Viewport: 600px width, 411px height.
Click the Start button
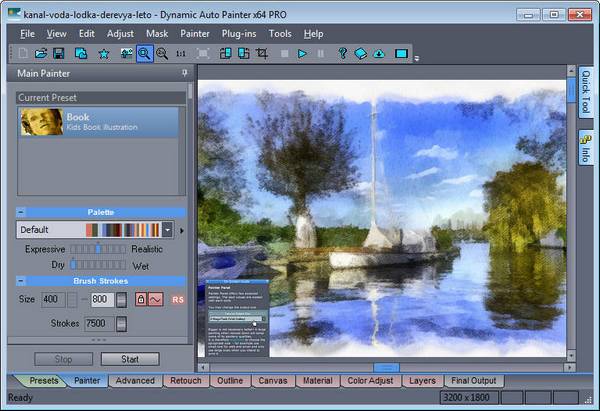point(129,359)
